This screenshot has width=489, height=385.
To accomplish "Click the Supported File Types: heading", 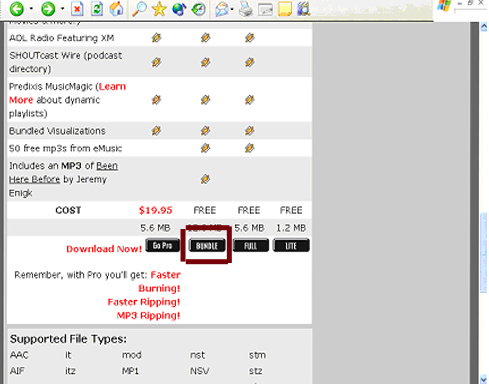I will coord(68,339).
